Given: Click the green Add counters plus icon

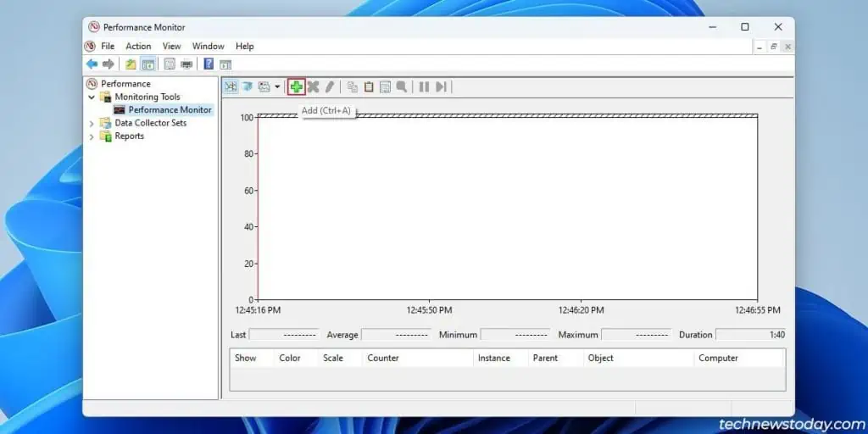Looking at the screenshot, I should click(296, 86).
